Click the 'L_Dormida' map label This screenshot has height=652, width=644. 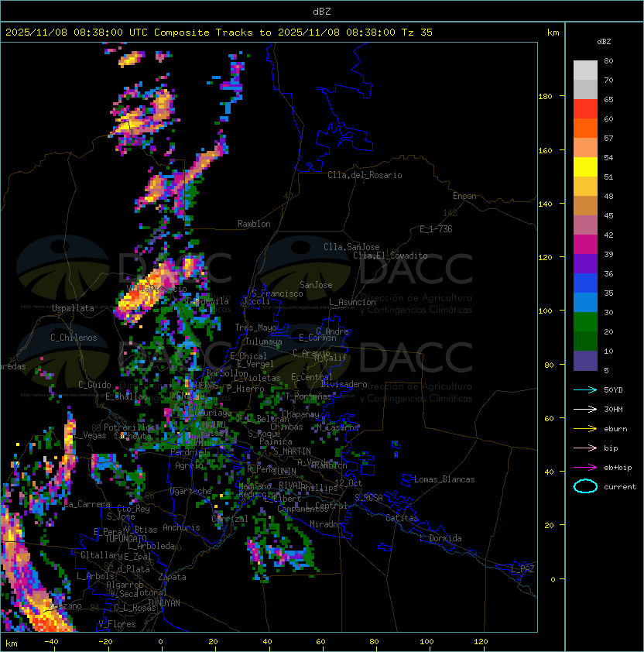pyautogui.click(x=440, y=538)
